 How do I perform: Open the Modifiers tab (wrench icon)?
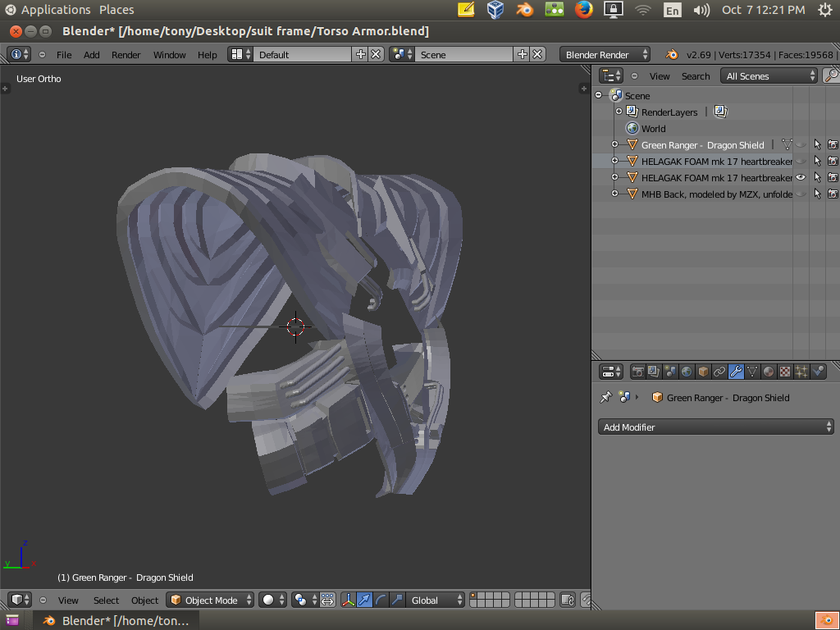[736, 372]
